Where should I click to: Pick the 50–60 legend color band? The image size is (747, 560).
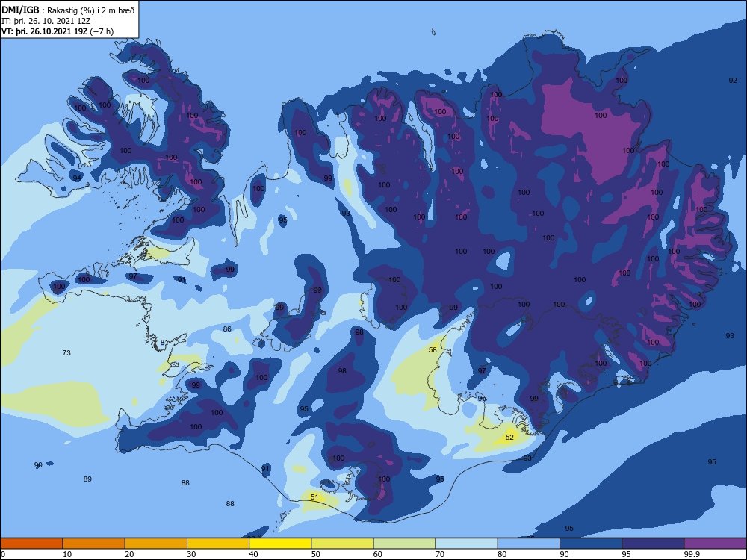342,544
